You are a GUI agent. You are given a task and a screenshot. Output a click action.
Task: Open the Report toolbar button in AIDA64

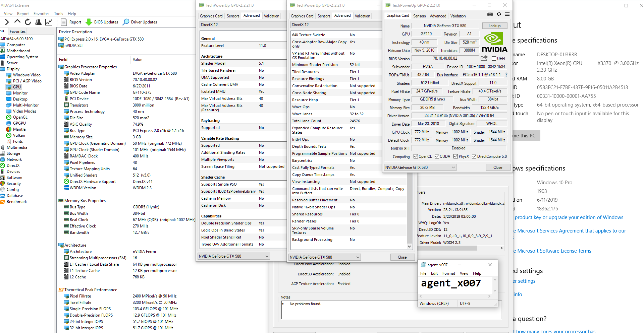pyautogui.click(x=71, y=22)
